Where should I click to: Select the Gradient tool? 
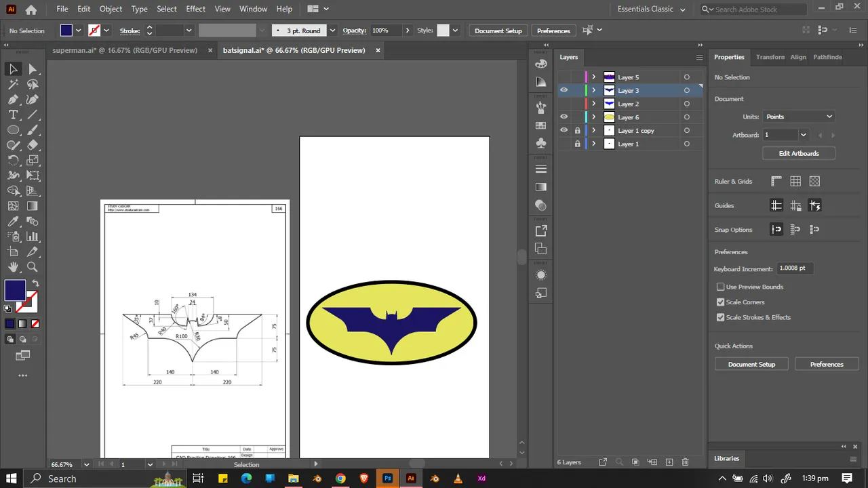pyautogui.click(x=33, y=206)
